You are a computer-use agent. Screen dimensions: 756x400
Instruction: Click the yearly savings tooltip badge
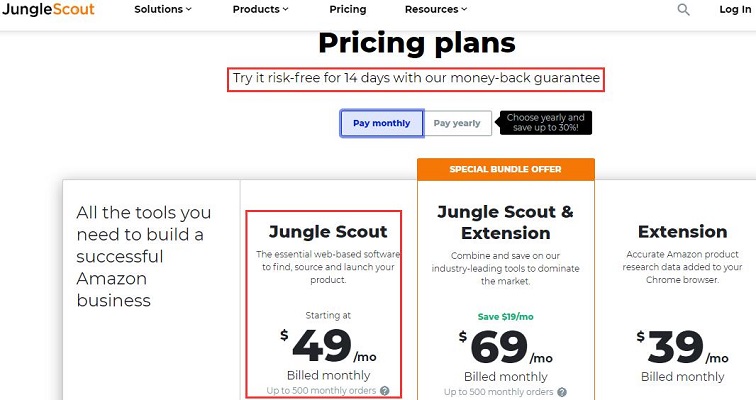coord(546,123)
